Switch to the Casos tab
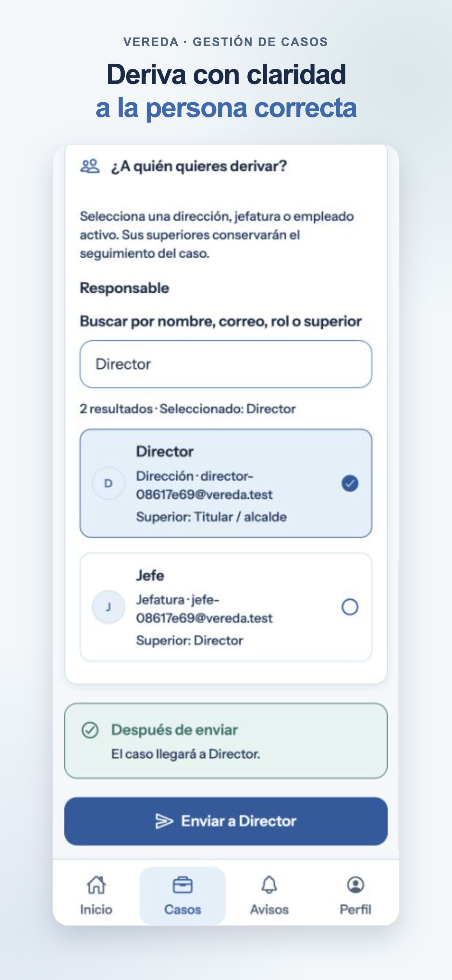This screenshot has width=452, height=980. (x=183, y=896)
